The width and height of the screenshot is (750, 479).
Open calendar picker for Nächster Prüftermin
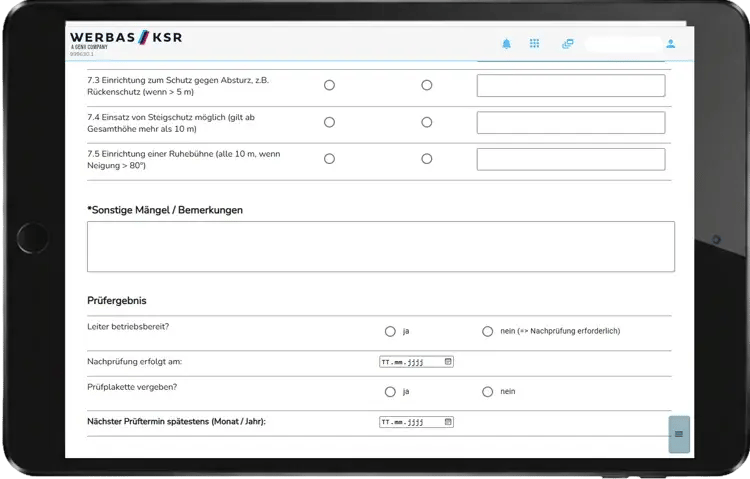pyautogui.click(x=448, y=422)
